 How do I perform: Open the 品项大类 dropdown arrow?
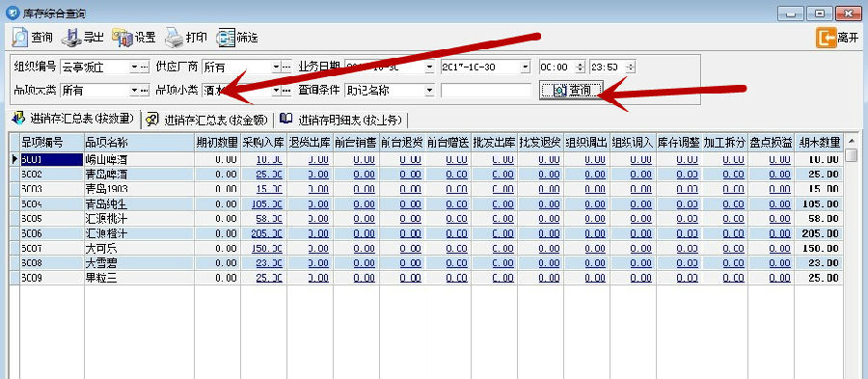134,90
